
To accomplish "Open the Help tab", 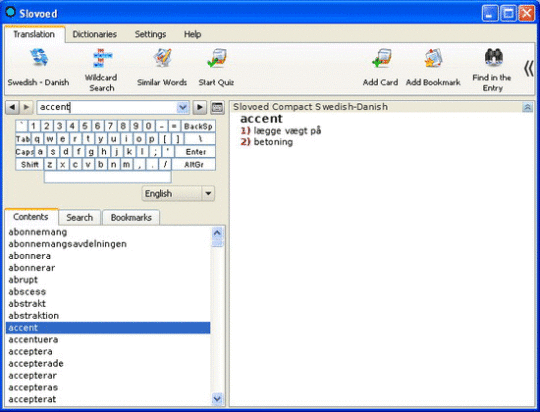I will pos(193,34).
